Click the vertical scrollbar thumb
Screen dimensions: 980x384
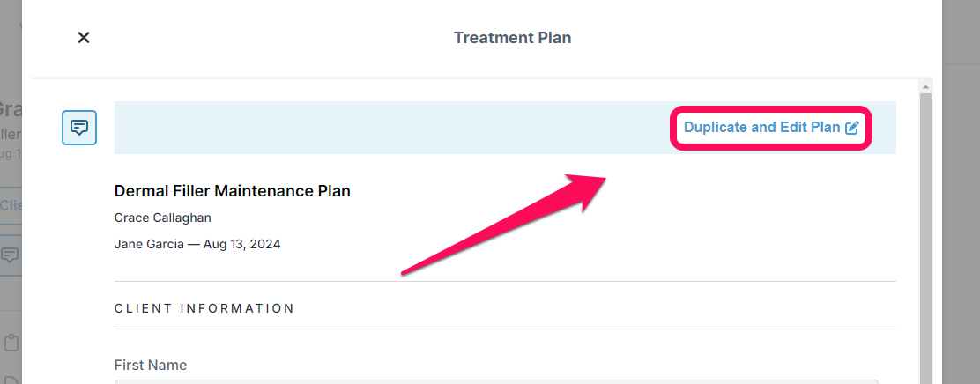925,237
